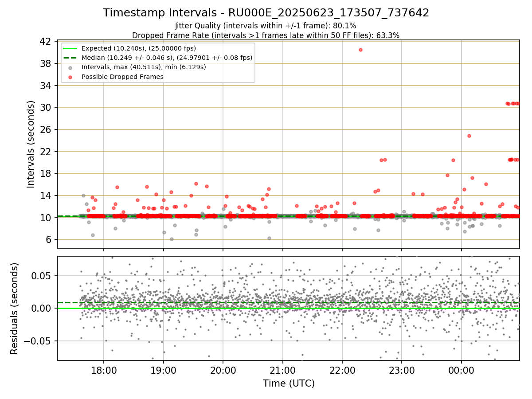Screen dimensions: 532x399
Task: Click the plot title 'Timestamp Intervals - RU000E_20250623_173507_737642'
Action: (266, 13)
